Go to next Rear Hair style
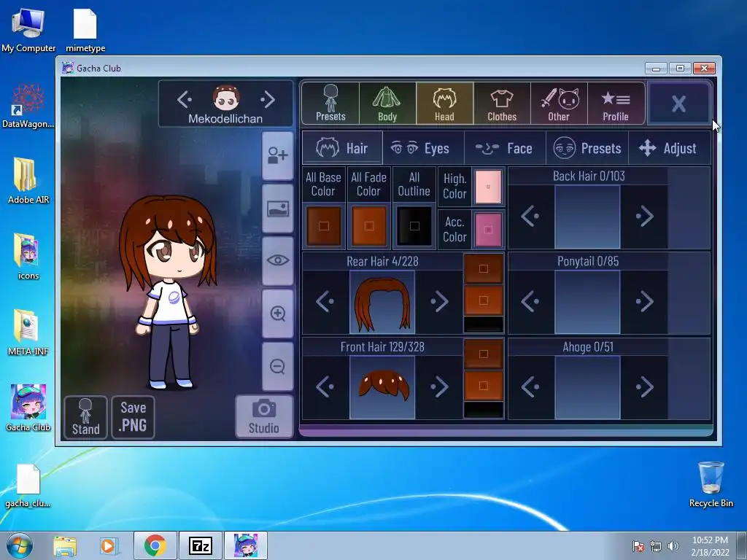Screen dimensions: 747x560 point(438,301)
